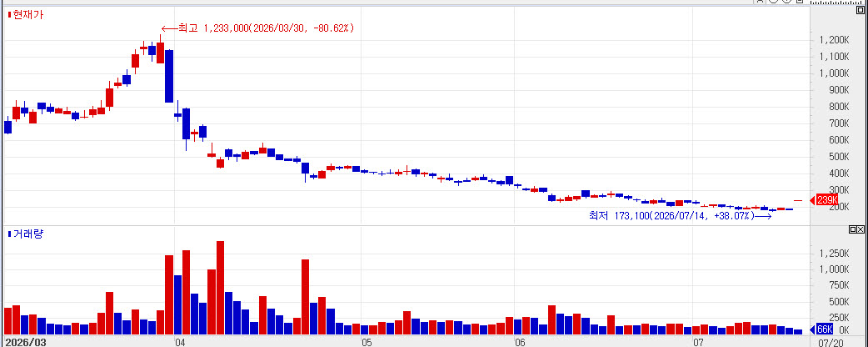Click the 400K price axis label
868x347 pixels.
coord(837,174)
